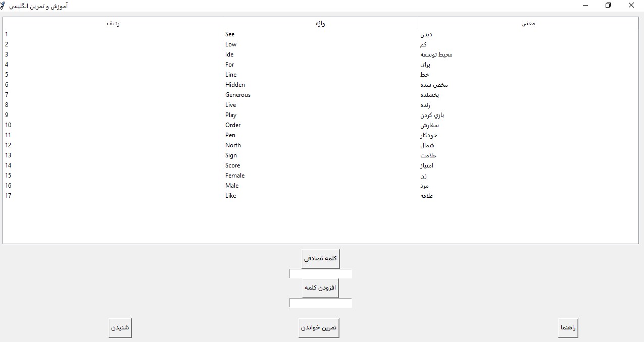Open the تمرين خواندن reading practice button
The image size is (644, 342).
pos(319,328)
